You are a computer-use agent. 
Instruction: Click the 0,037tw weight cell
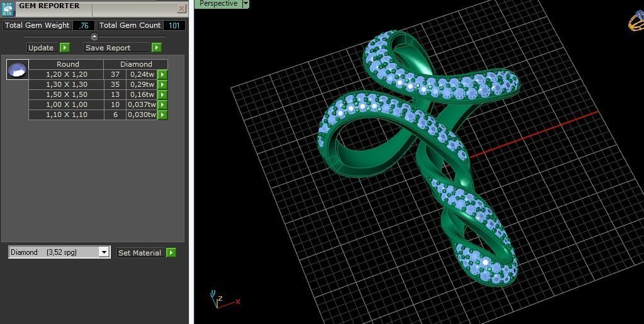tap(142, 104)
